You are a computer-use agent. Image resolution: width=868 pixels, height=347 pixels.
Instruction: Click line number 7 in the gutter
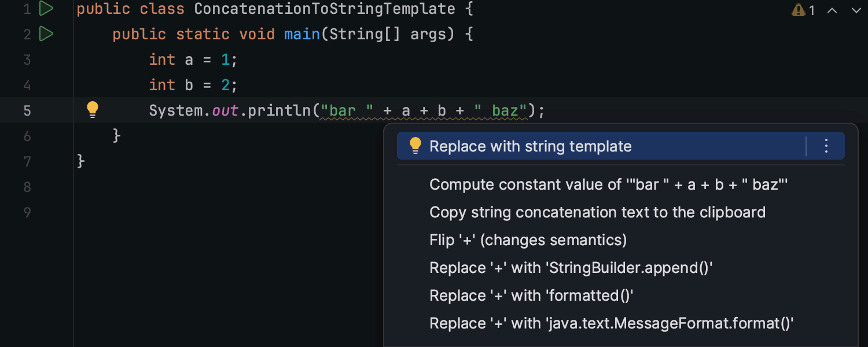pyautogui.click(x=27, y=161)
